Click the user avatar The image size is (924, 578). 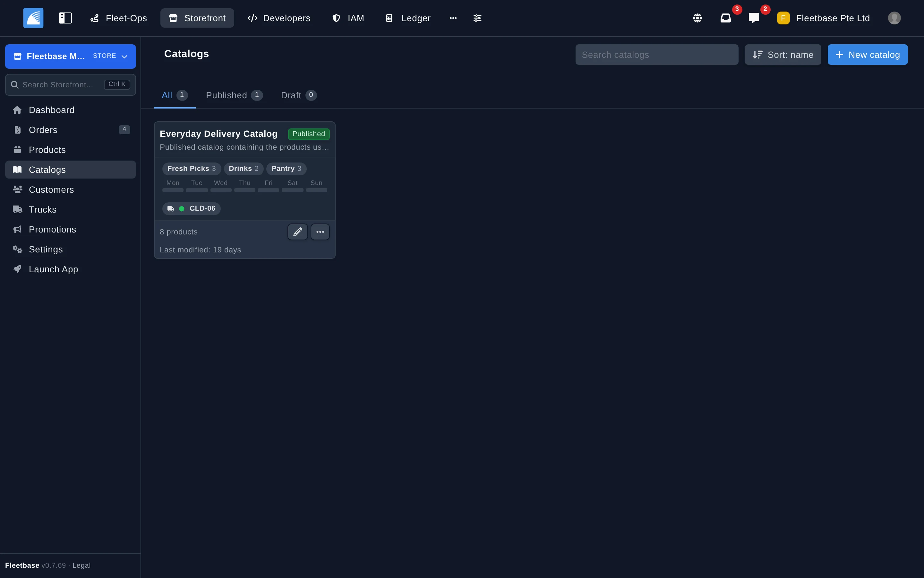coord(894,18)
